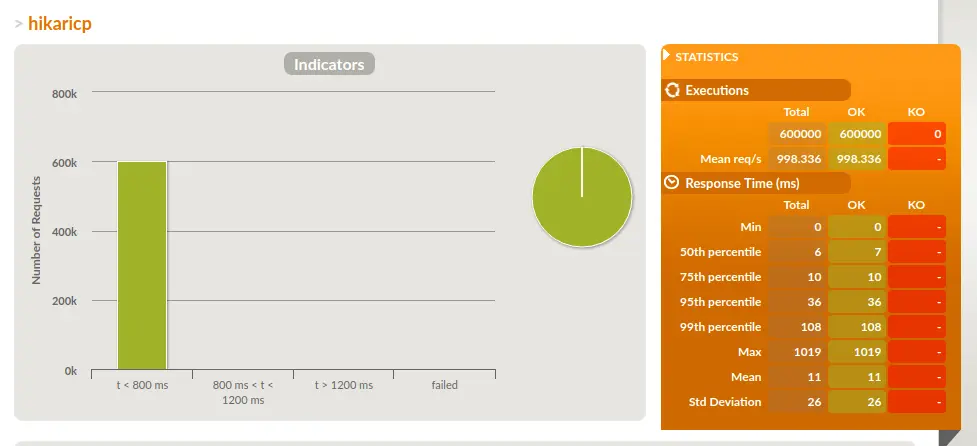This screenshot has height=446, width=977.
Task: Click the 'Number of Requests' axis title
Action: (x=36, y=230)
